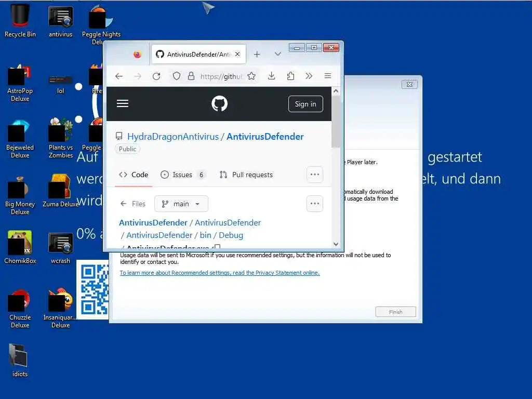This screenshot has height=399, width=532.
Task: Open the Insaniquarium Deluxe desktop icon
Action: tap(60, 309)
